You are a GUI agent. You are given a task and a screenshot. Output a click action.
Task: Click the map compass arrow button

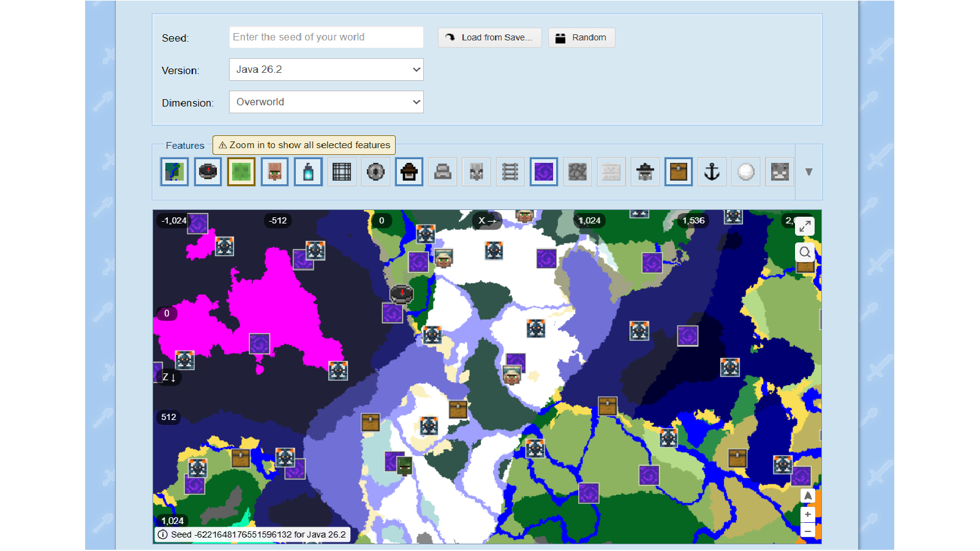pos(808,496)
